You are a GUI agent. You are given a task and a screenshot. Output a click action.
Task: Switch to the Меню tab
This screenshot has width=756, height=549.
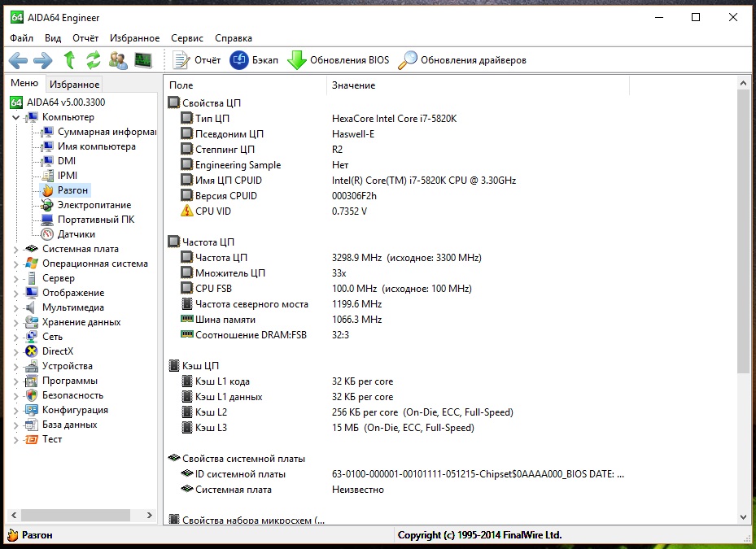tap(24, 83)
